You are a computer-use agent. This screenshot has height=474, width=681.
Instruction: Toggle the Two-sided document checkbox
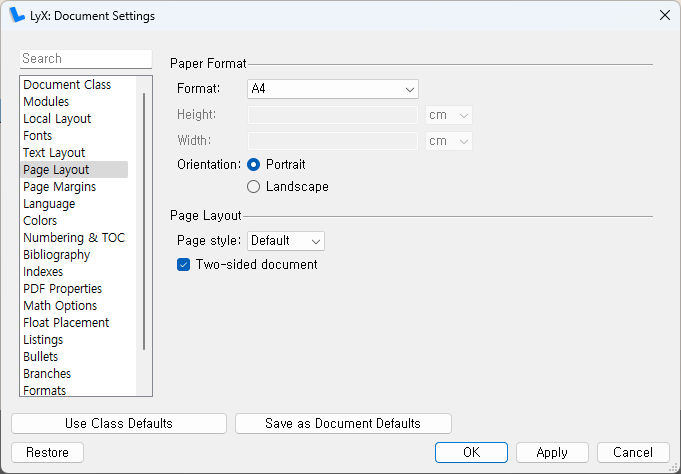183,265
